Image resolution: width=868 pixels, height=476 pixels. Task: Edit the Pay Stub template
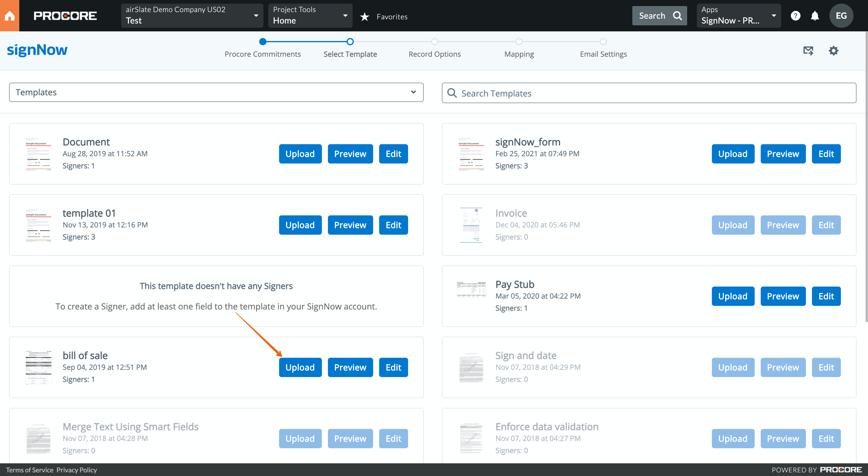826,296
